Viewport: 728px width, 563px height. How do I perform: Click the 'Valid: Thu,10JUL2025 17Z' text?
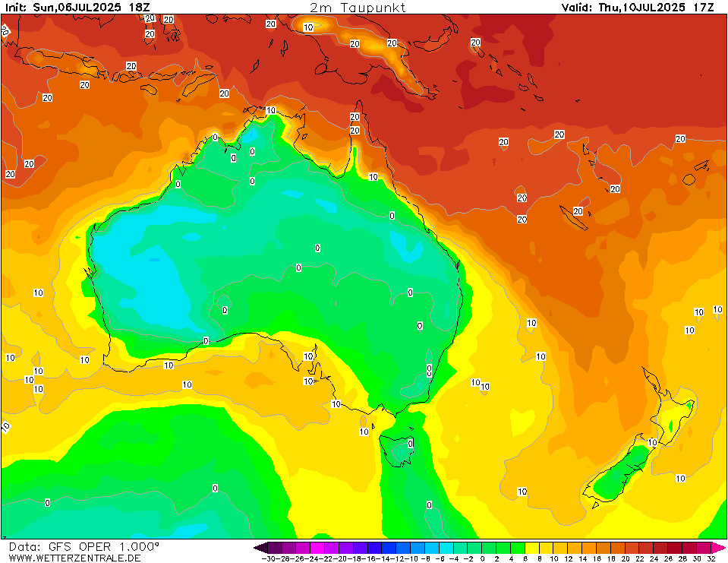pyautogui.click(x=638, y=7)
